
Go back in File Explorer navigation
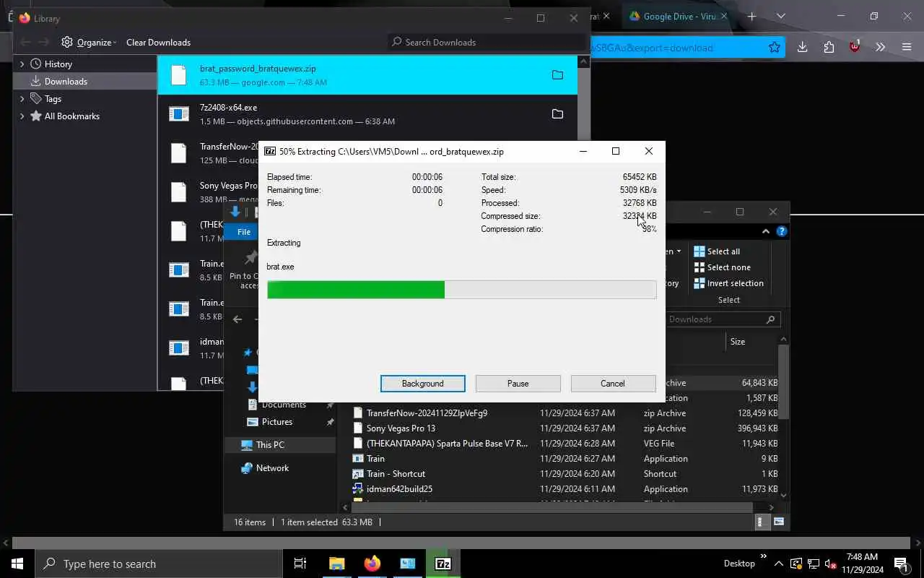(x=237, y=319)
